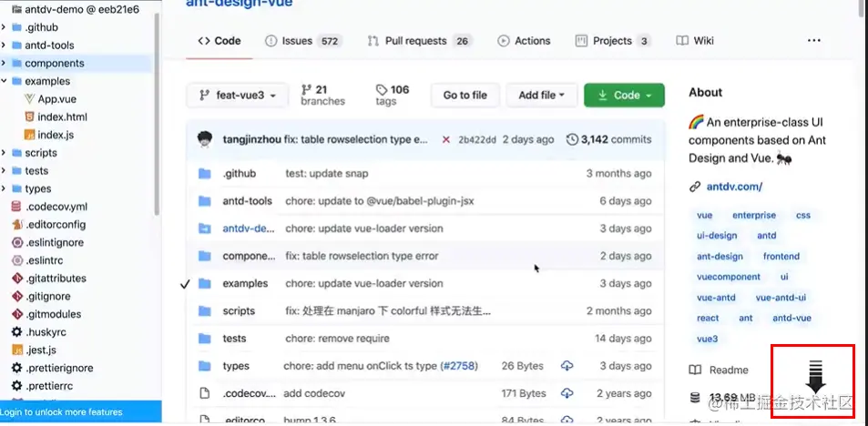Download types via its cloud icon

(567, 366)
